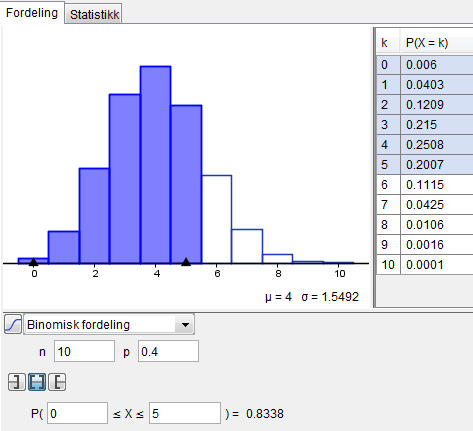
Task: Select the left-sided interval probability icon
Action: click(17, 382)
